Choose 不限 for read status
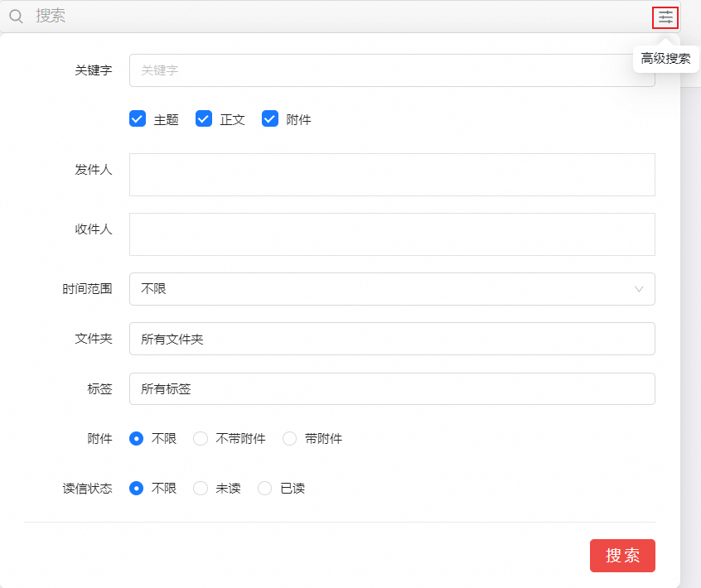Image resolution: width=701 pixels, height=588 pixels. tap(136, 489)
